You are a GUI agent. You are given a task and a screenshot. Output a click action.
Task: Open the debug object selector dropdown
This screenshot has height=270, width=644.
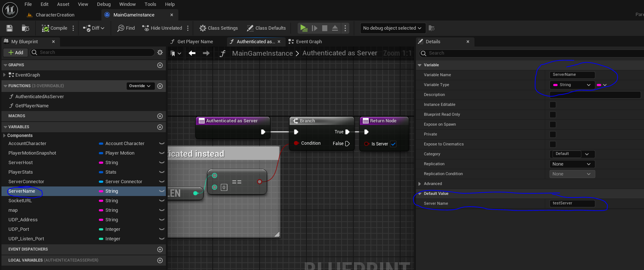pos(392,28)
